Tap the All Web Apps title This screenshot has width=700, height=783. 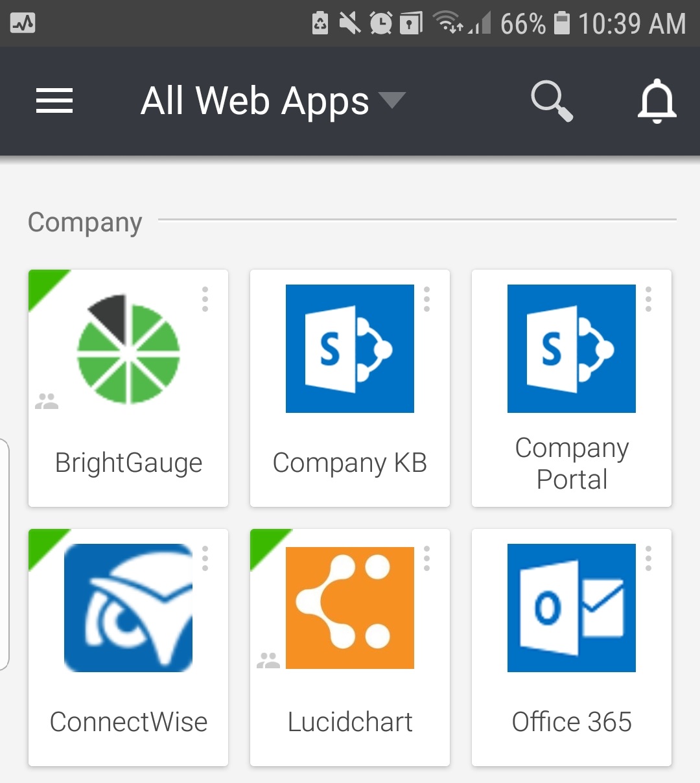coord(255,101)
